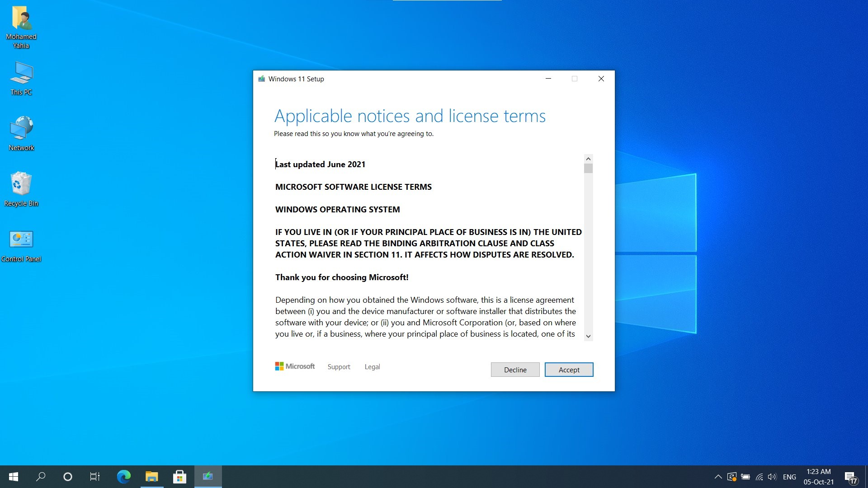
Task: Open the volume control icon
Action: 772,477
